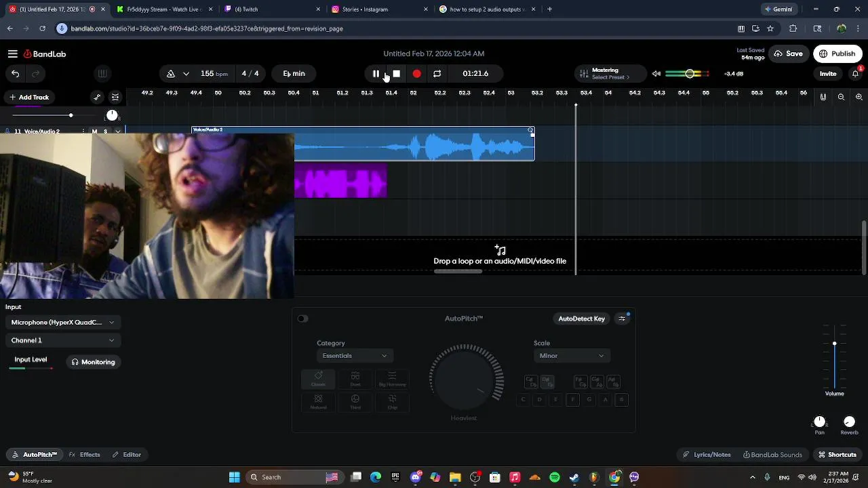Expand the Voice/Audio 2 track chevron
The width and height of the screenshot is (868, 488).
click(117, 131)
